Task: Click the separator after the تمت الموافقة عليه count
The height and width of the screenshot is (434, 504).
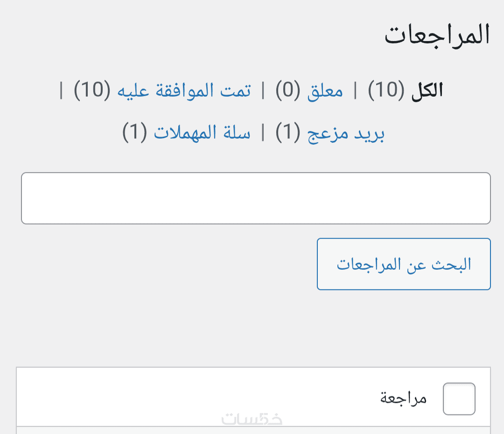Action: click(61, 91)
